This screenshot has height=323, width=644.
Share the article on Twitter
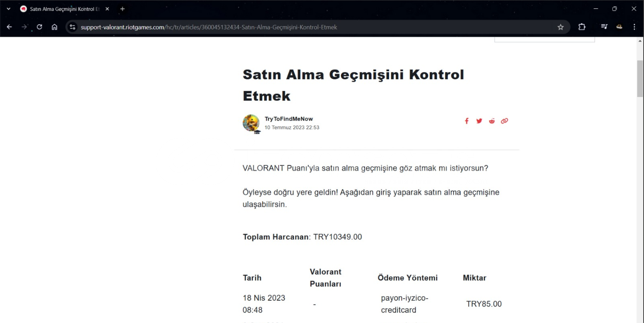click(479, 121)
